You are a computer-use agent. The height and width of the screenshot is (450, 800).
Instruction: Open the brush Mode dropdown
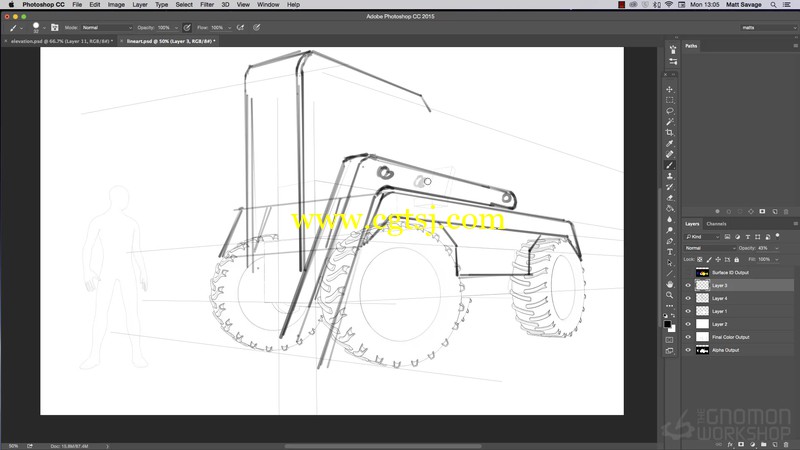107,28
